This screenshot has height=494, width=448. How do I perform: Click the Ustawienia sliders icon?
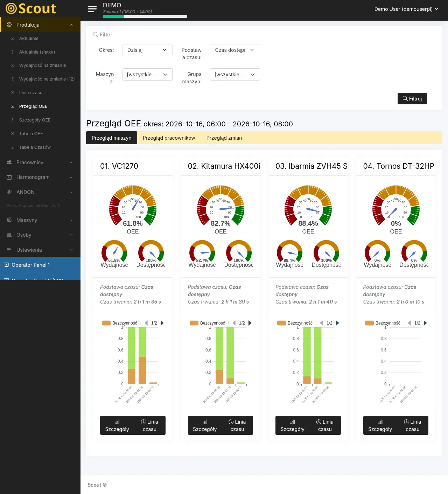(9, 250)
